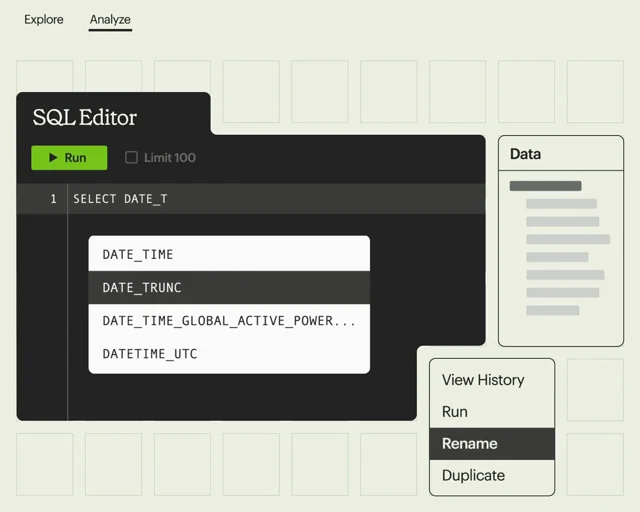640x512 pixels.
Task: Select line number 1 in the editor gutter
Action: pyautogui.click(x=53, y=199)
